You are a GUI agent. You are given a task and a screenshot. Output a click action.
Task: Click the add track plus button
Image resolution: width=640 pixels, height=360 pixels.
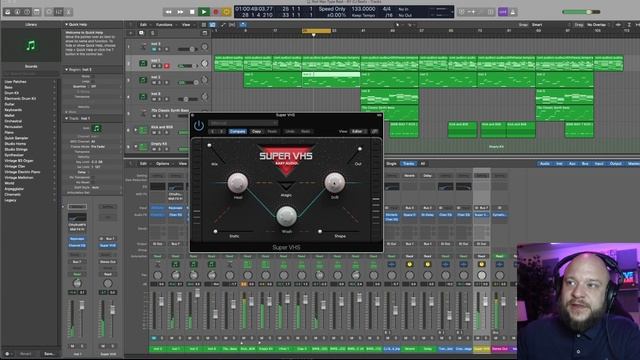click(x=131, y=33)
